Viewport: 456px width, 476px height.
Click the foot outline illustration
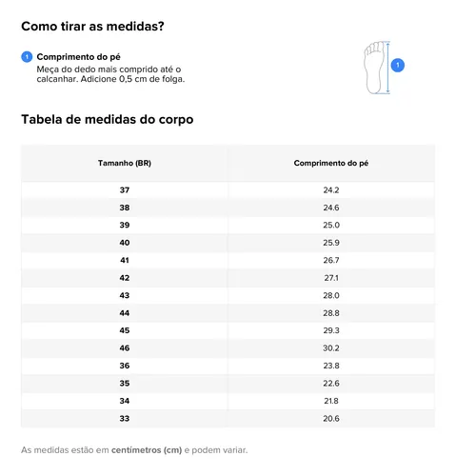coord(374,68)
